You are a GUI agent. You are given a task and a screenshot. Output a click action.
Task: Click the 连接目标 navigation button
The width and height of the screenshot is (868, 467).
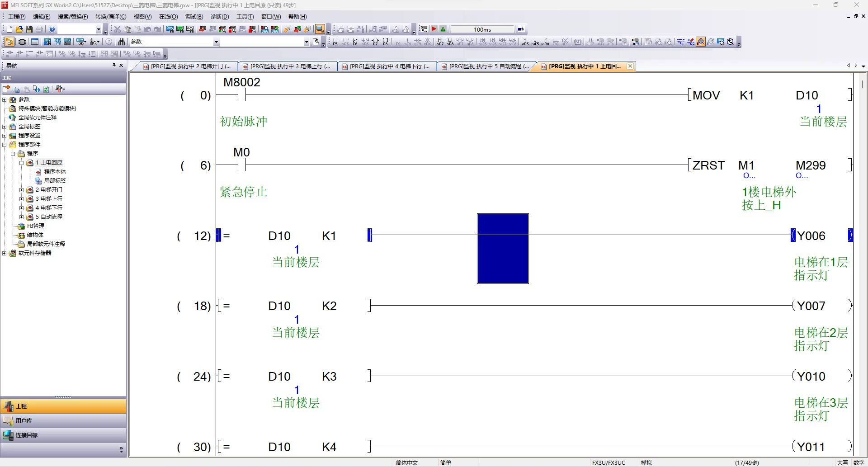63,435
